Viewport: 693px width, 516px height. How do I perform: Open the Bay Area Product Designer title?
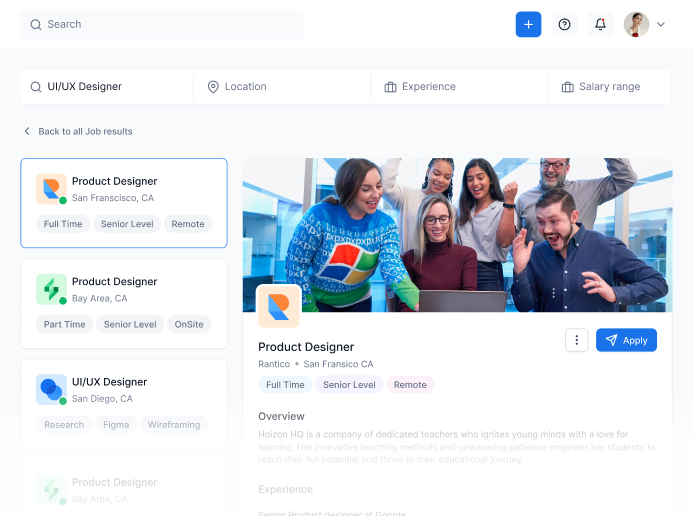coord(114,281)
